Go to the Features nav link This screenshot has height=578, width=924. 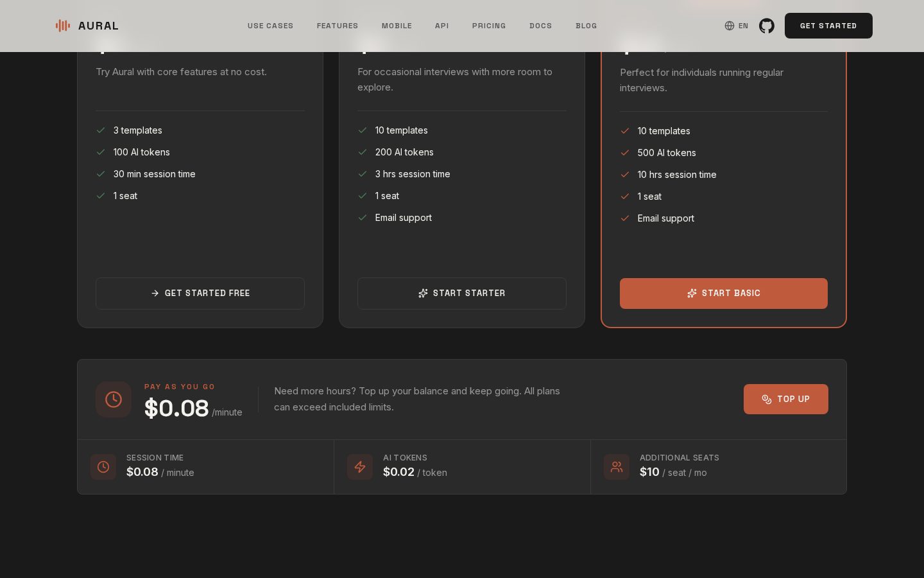(x=338, y=26)
